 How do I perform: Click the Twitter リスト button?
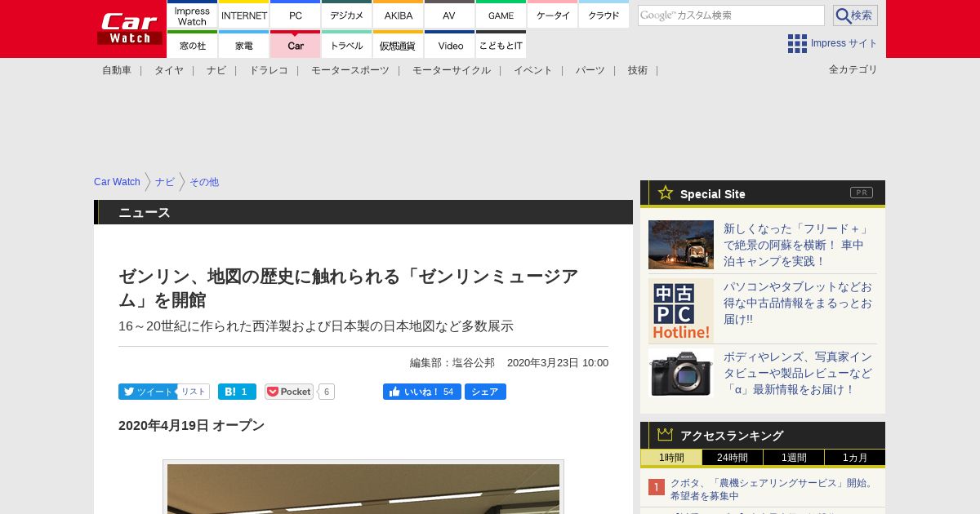(194, 392)
